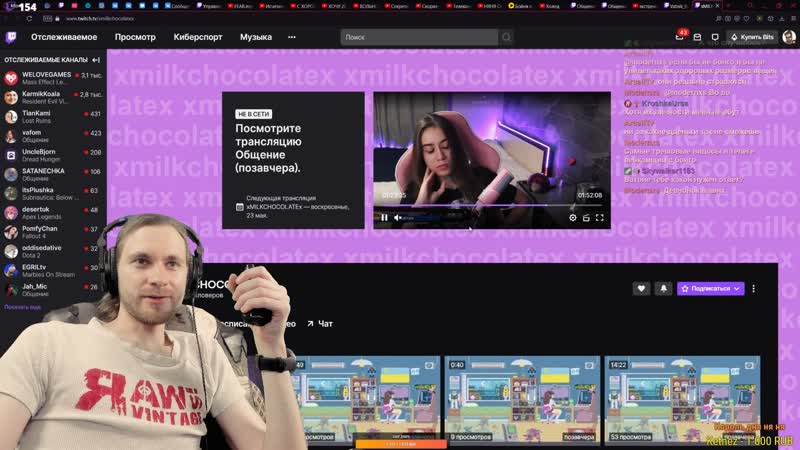Open vafom channel in sidebar
The image size is (800, 450).
point(53,136)
